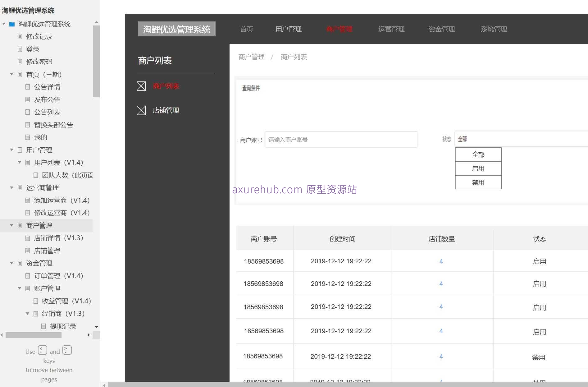Click the page icon beside 发布公告
Viewport: 588px width, 387px height.
(28, 100)
